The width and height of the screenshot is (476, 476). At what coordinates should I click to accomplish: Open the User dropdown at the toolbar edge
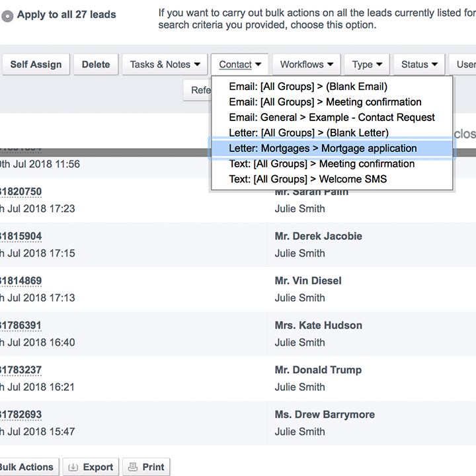tap(463, 64)
